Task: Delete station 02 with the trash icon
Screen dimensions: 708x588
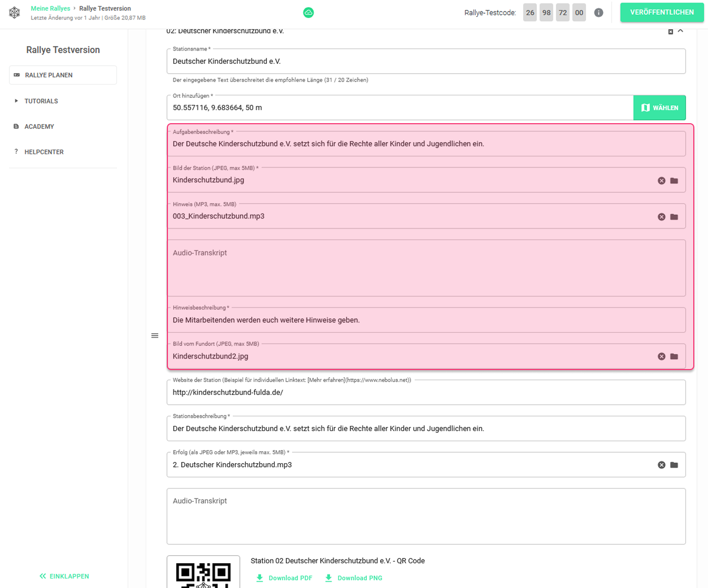Action: tap(671, 32)
